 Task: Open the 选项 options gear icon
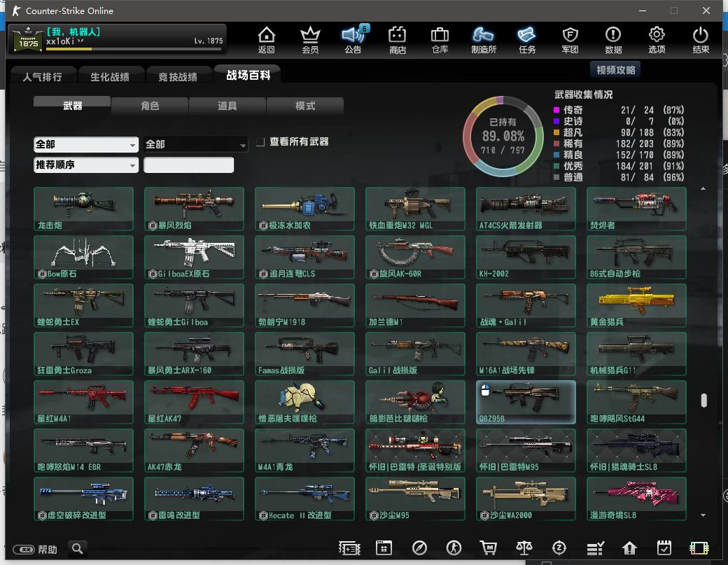[x=657, y=40]
